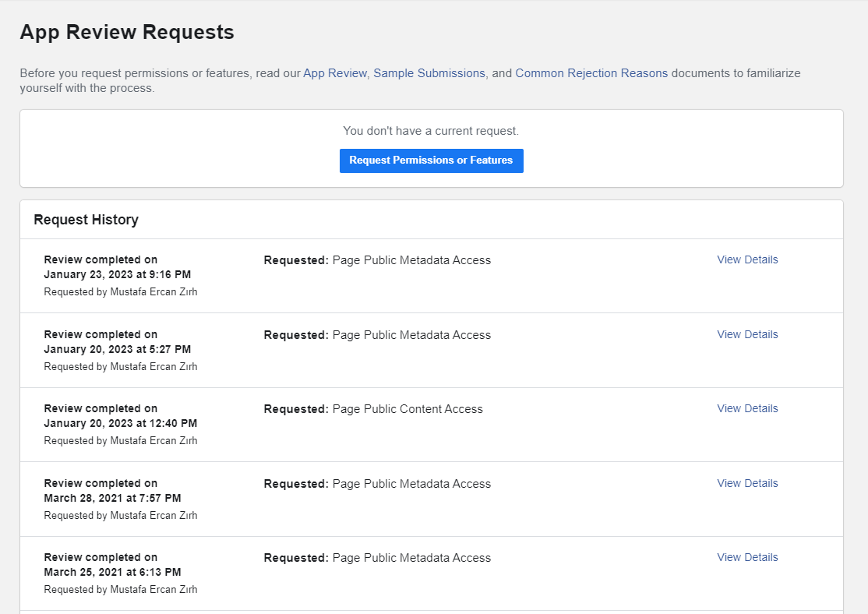This screenshot has width=868, height=614.
Task: Click the App Review Requests page title
Action: pos(126,32)
